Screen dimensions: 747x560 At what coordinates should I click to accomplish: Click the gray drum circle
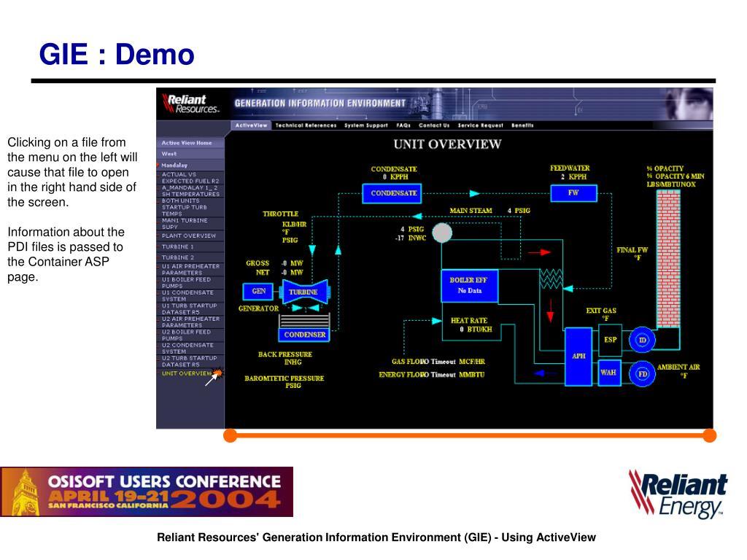pyautogui.click(x=442, y=233)
